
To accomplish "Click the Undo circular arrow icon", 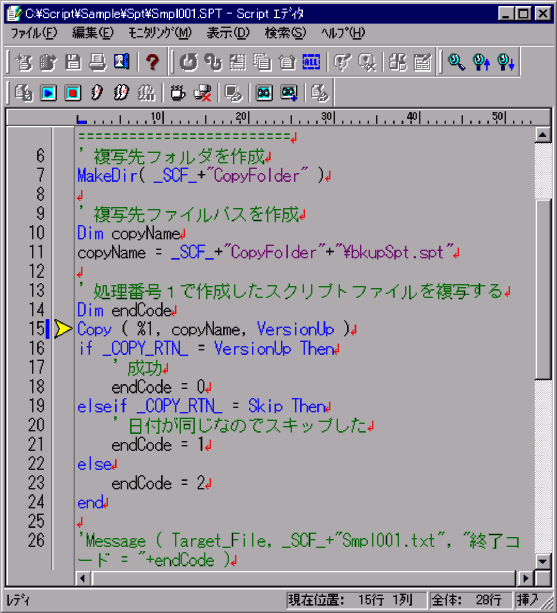I will [x=189, y=62].
